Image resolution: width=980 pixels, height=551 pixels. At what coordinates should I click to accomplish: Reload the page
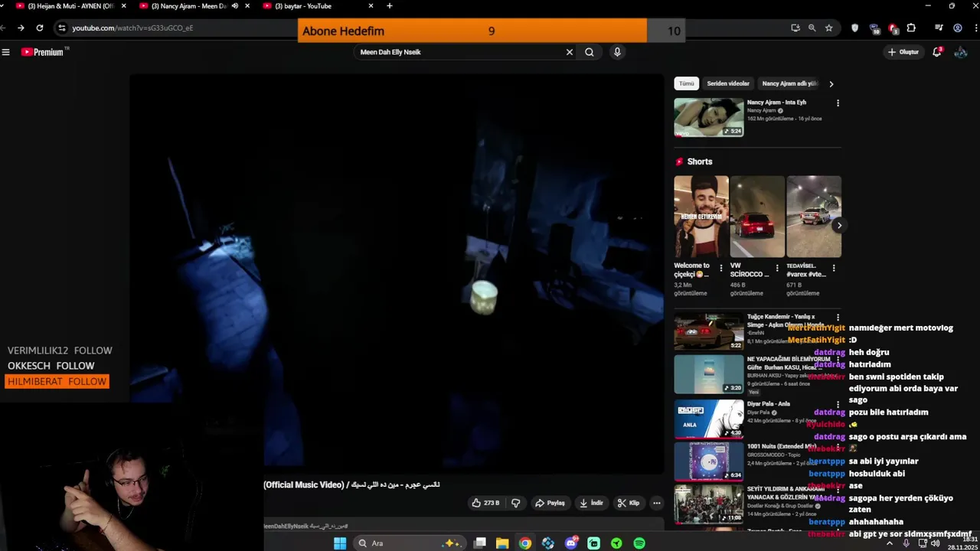(40, 28)
